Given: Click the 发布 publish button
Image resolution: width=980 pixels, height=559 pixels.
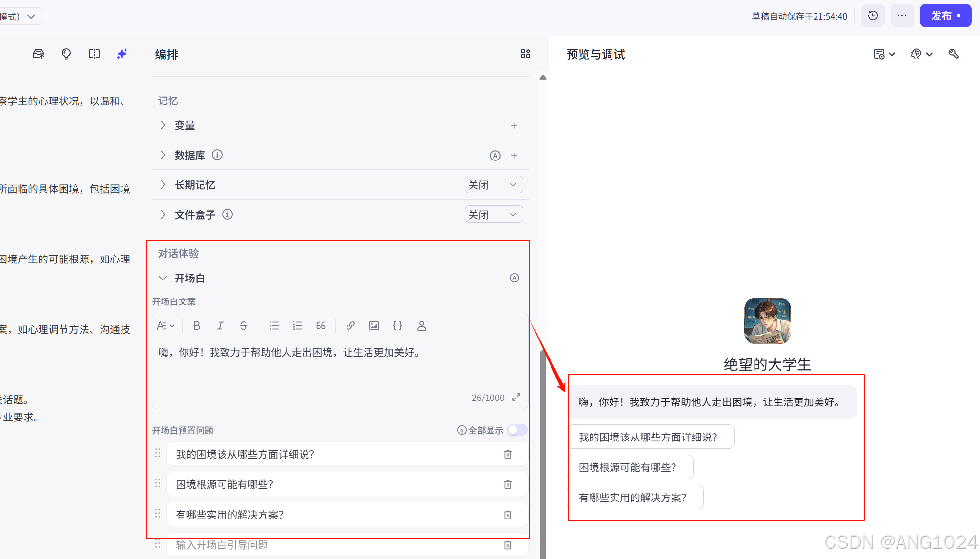Looking at the screenshot, I should click(945, 16).
